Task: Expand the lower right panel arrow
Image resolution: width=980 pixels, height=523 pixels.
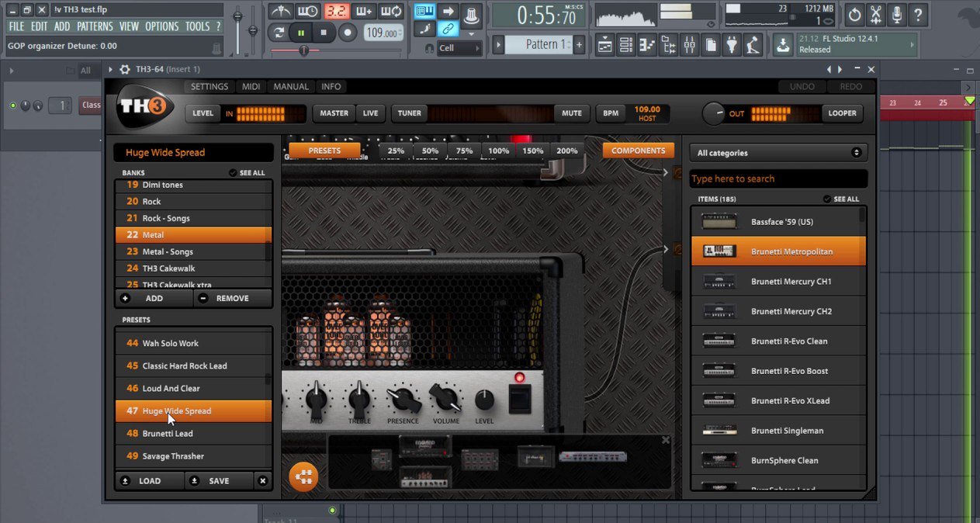Action: [x=666, y=249]
